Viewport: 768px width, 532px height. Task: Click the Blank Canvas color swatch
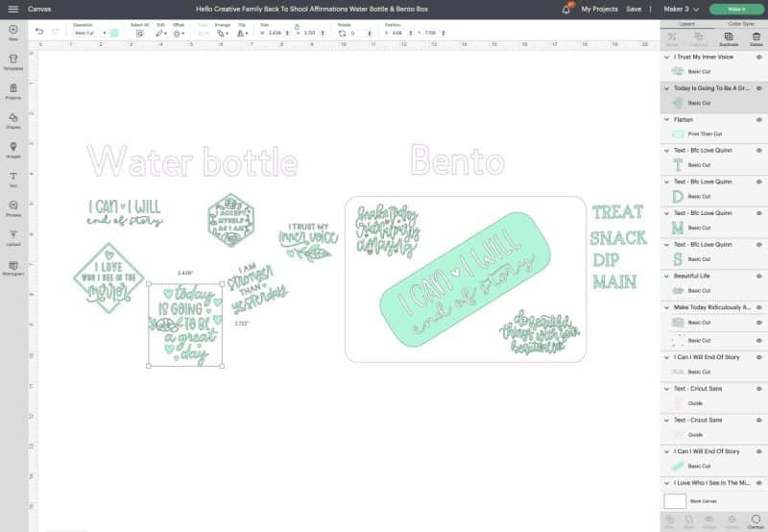[x=675, y=501]
